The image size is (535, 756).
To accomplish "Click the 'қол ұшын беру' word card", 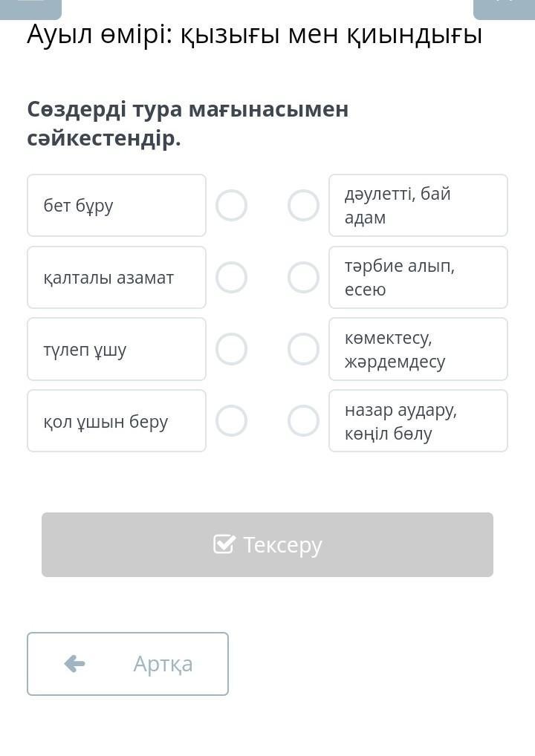I will (117, 421).
